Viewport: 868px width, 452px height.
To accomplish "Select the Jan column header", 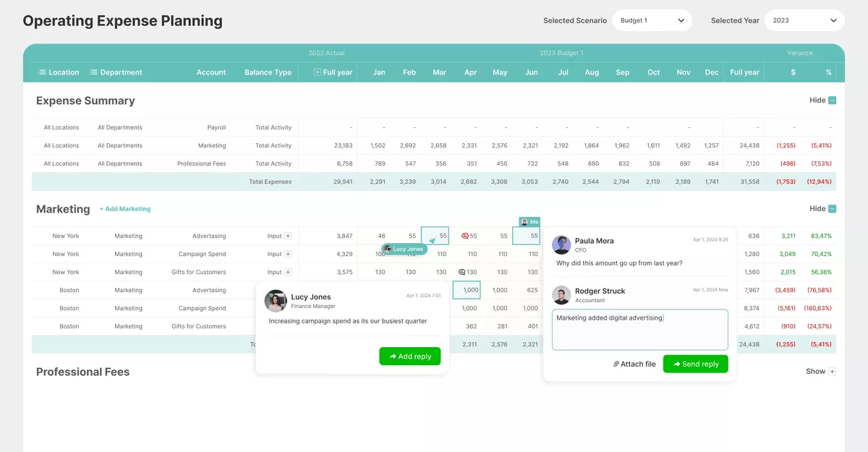I will point(378,72).
